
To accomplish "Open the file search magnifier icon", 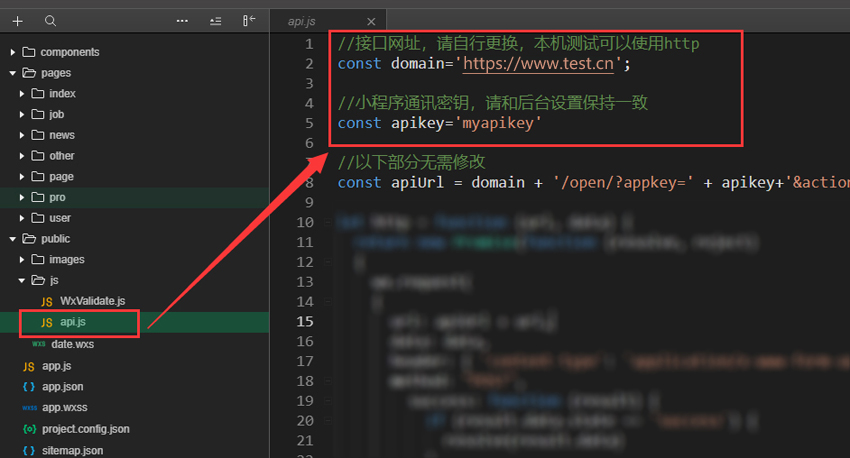I will (x=50, y=21).
